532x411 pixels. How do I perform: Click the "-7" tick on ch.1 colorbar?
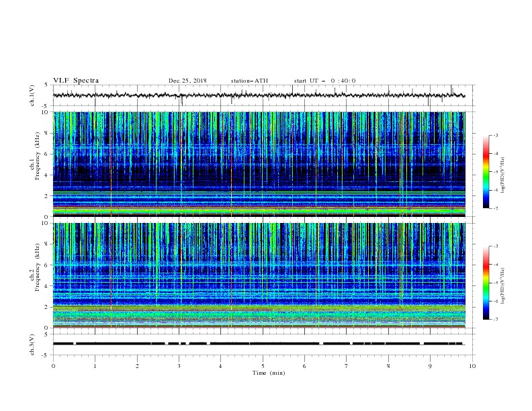coord(495,209)
